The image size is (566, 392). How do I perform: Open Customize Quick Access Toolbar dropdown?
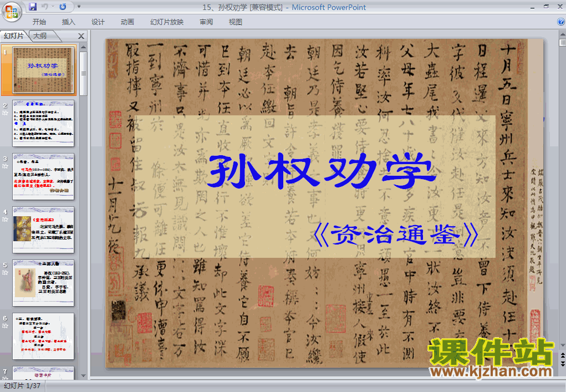click(79, 7)
